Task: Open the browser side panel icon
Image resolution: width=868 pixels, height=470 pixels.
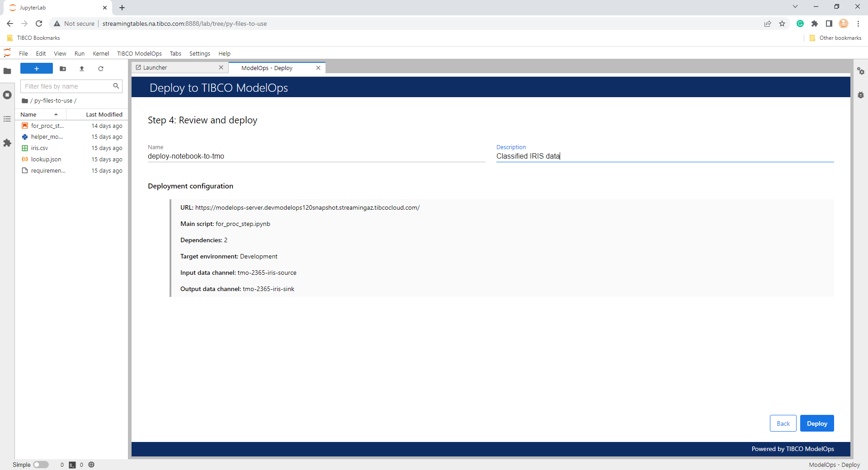Action: [x=829, y=23]
